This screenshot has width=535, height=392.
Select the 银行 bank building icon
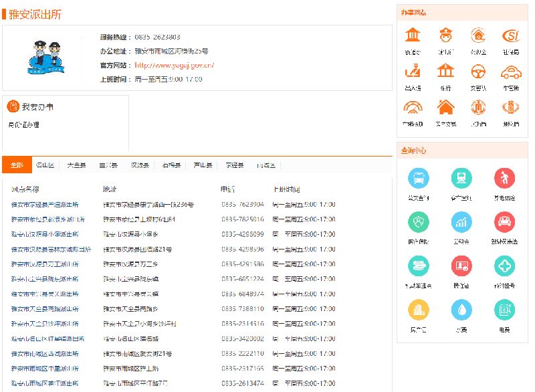point(445,71)
